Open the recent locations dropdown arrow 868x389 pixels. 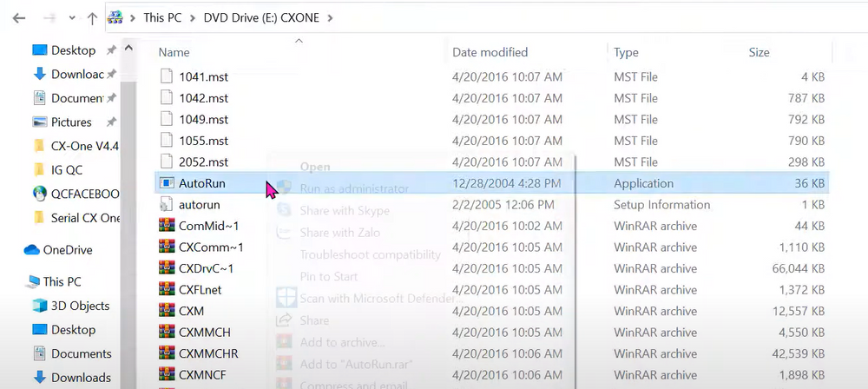click(x=72, y=18)
